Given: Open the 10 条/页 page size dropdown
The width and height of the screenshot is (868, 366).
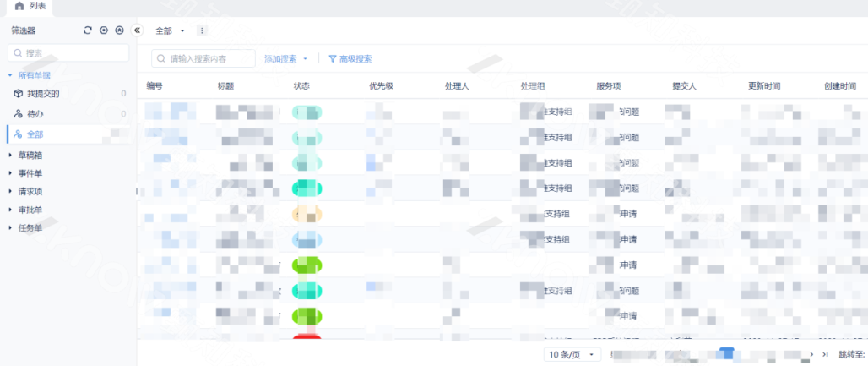Looking at the screenshot, I should (x=572, y=354).
